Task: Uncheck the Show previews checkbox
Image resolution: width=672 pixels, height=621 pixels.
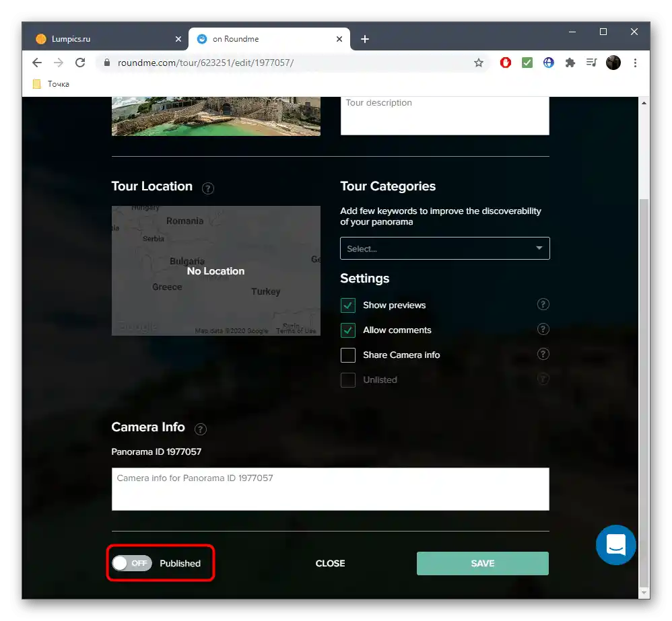Action: pyautogui.click(x=348, y=305)
